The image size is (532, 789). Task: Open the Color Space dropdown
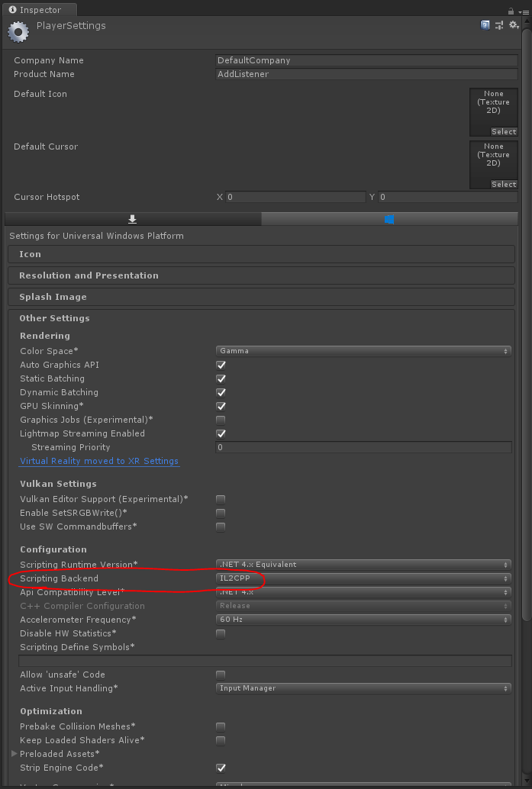click(363, 350)
